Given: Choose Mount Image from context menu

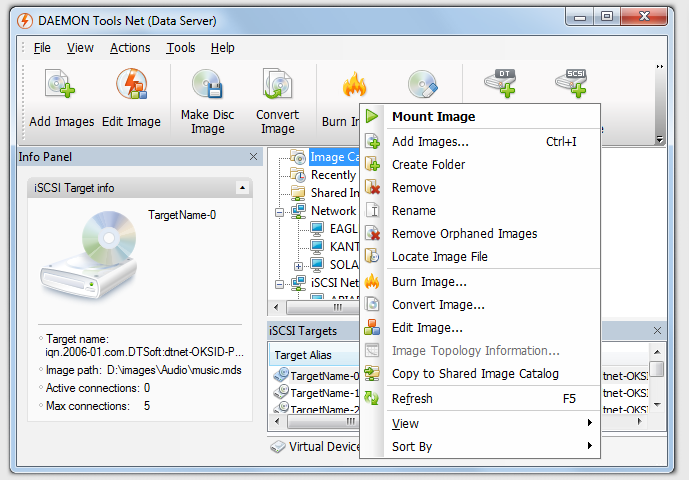Looking at the screenshot, I should point(480,116).
